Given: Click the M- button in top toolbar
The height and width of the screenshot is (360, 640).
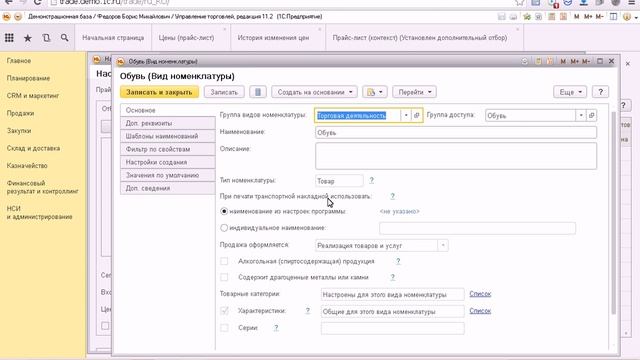Looking at the screenshot, I should [599, 17].
